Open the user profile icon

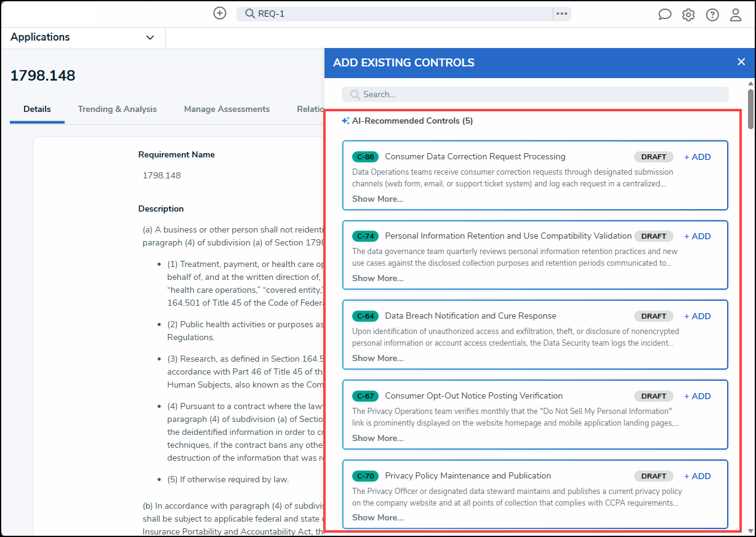[736, 15]
